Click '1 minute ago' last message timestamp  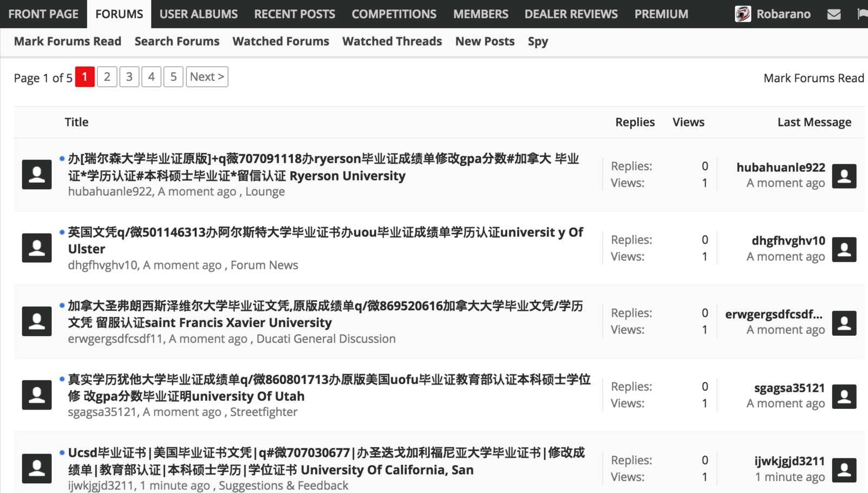[x=790, y=477]
